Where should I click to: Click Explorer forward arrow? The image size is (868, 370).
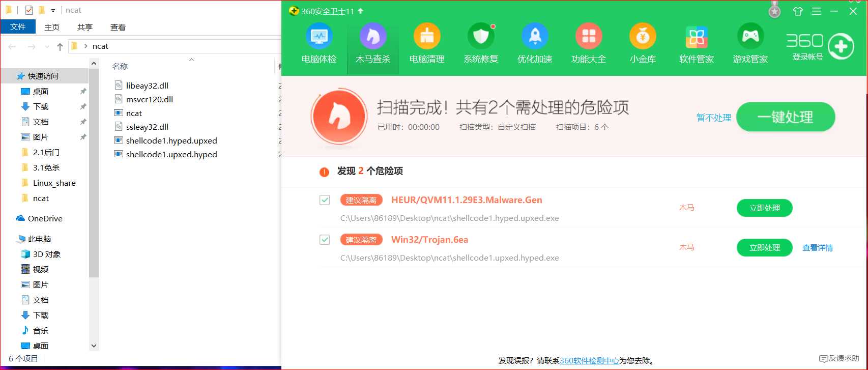[x=32, y=46]
